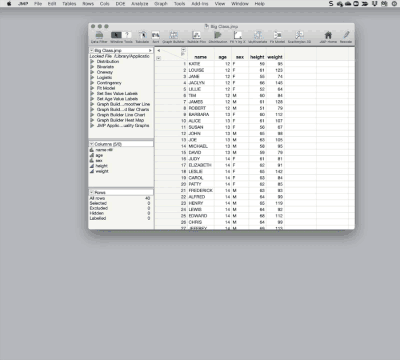Select the Distribution toolbar icon

click(x=218, y=37)
